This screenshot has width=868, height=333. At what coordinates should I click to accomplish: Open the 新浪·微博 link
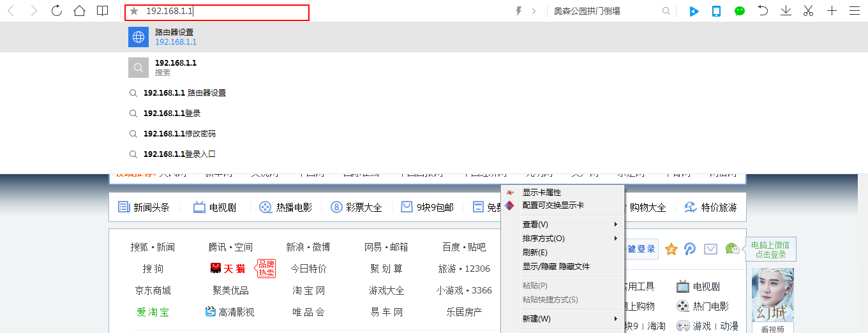coord(308,248)
